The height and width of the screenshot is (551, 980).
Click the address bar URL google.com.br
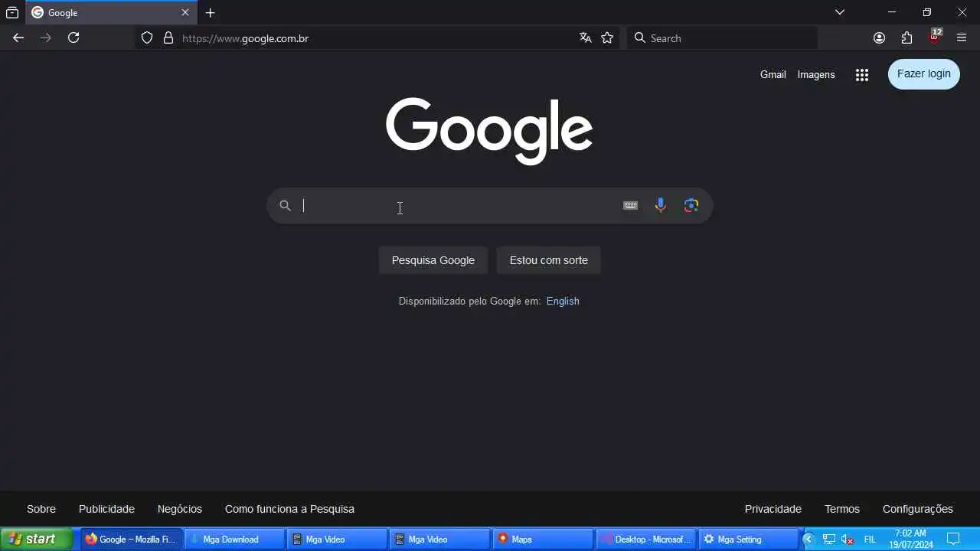(x=245, y=38)
